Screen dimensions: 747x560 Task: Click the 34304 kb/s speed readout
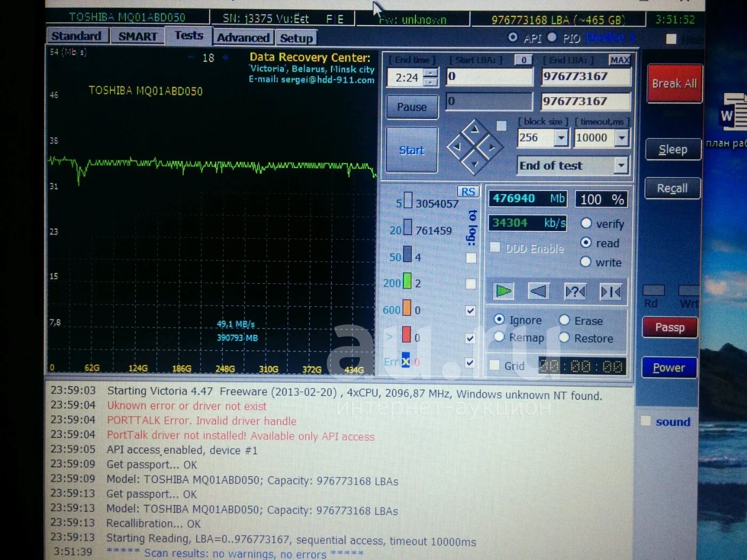528,223
